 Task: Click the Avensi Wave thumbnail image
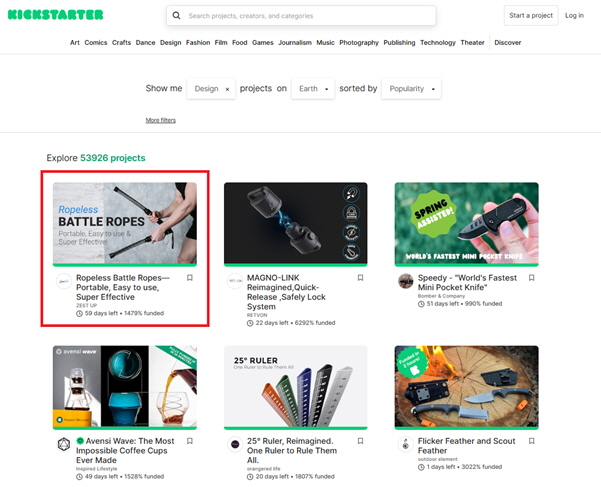click(125, 387)
